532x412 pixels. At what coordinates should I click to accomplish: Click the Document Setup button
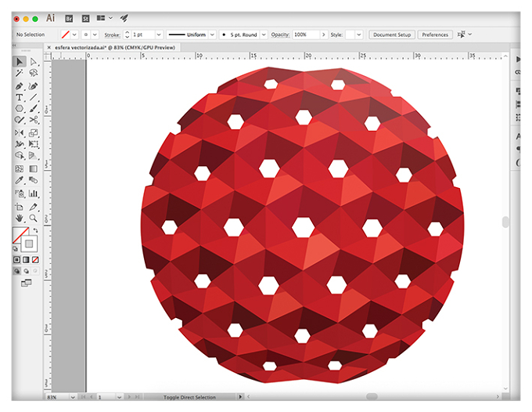(x=392, y=34)
